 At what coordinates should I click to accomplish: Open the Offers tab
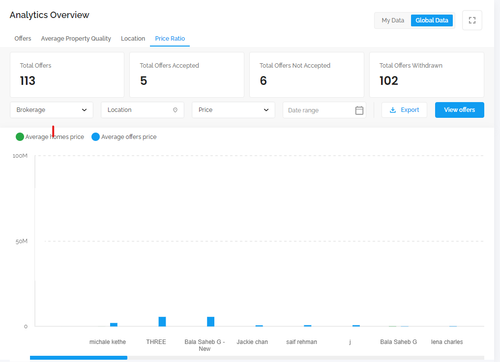pos(23,38)
